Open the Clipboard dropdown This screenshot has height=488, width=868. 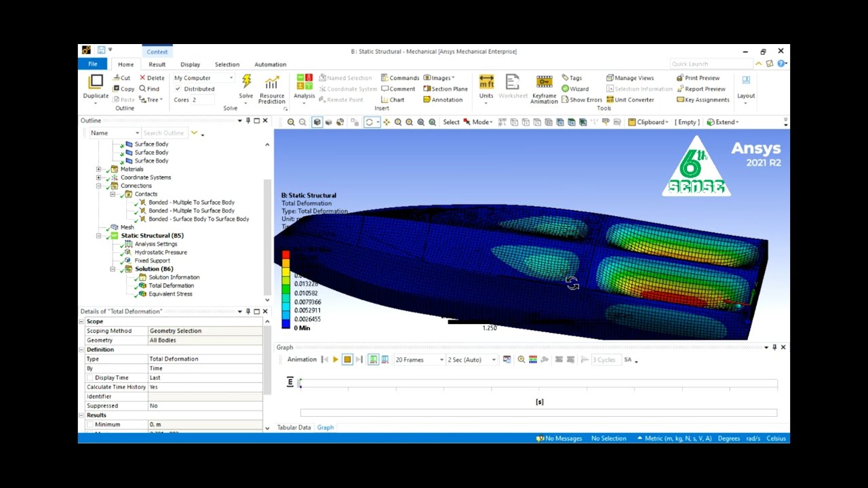point(647,122)
